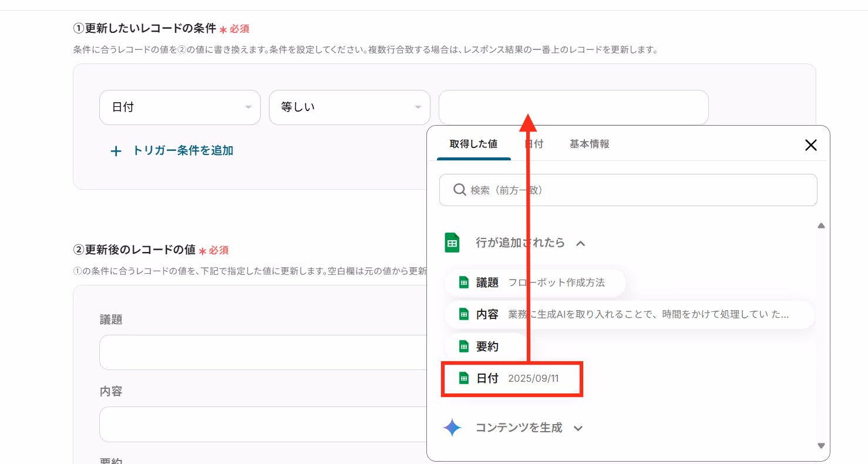Image resolution: width=868 pixels, height=464 pixels.
Task: Click the sheet icon next to 日付 2025/09/11
Action: pos(464,379)
